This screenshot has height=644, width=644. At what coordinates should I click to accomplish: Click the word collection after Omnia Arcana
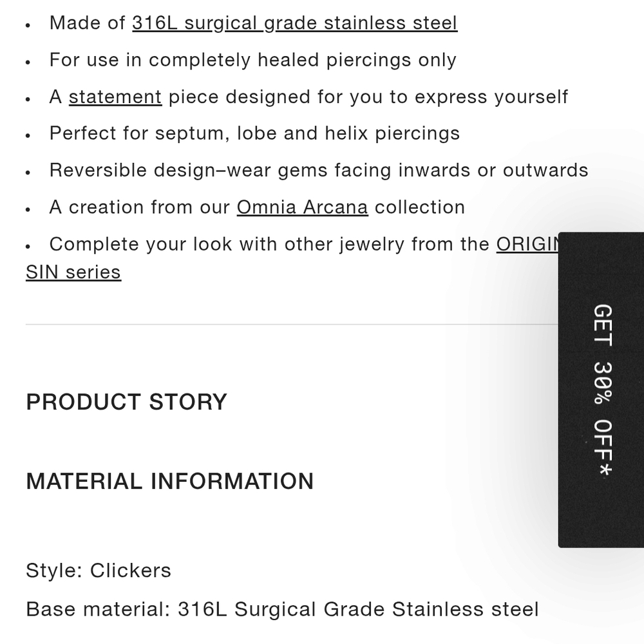pos(420,207)
